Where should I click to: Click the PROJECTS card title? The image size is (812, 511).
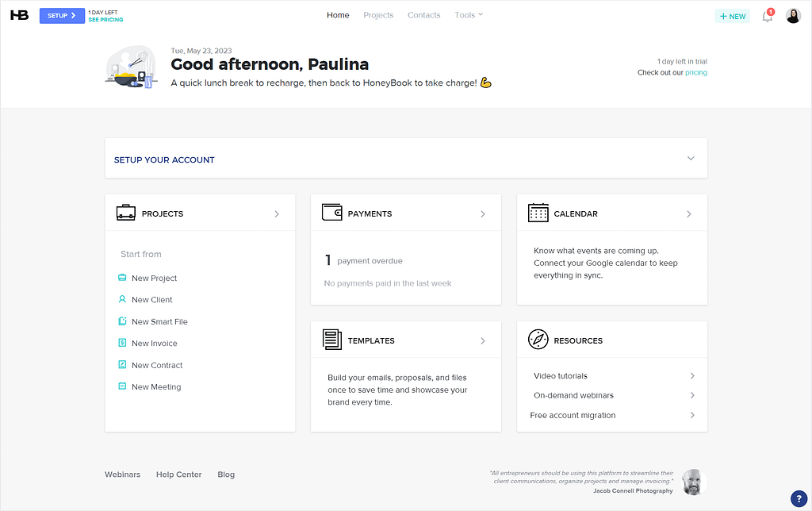click(162, 213)
